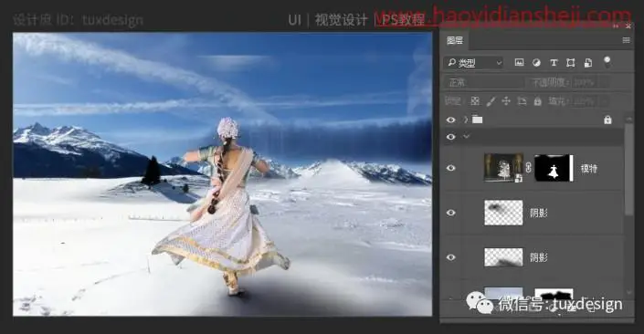Click the layers list scroll-up arrow

[628, 119]
